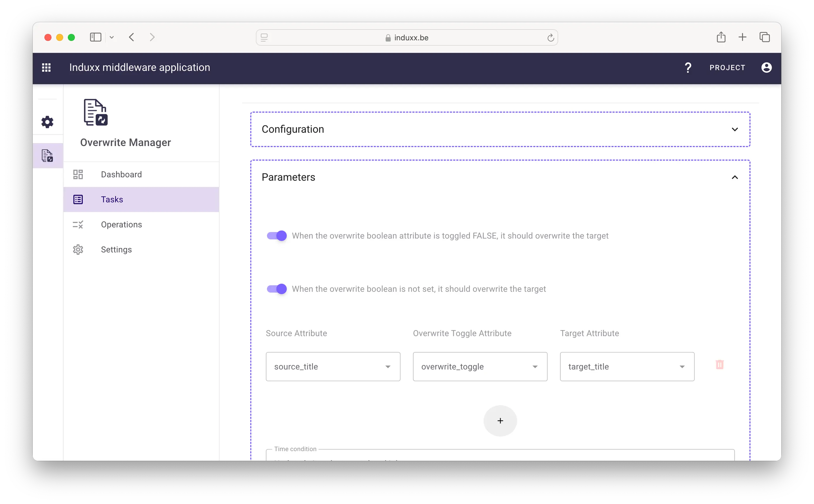814x504 pixels.
Task: Click the gear icon in left rail
Action: [47, 122]
